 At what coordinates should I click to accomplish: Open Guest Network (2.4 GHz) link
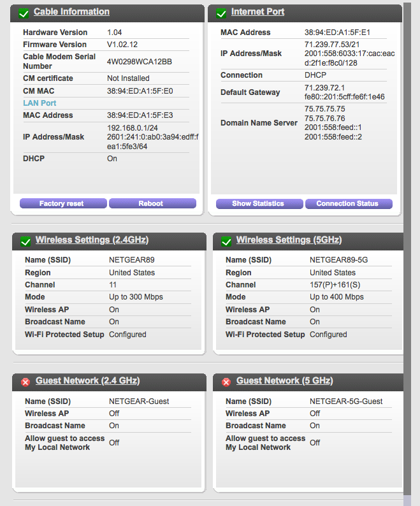click(87, 380)
